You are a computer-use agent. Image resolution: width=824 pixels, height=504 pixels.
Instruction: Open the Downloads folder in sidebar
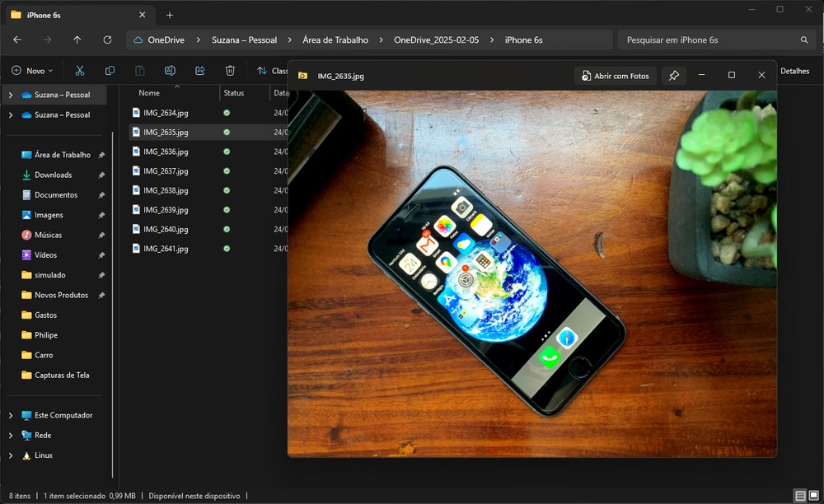pyautogui.click(x=53, y=175)
